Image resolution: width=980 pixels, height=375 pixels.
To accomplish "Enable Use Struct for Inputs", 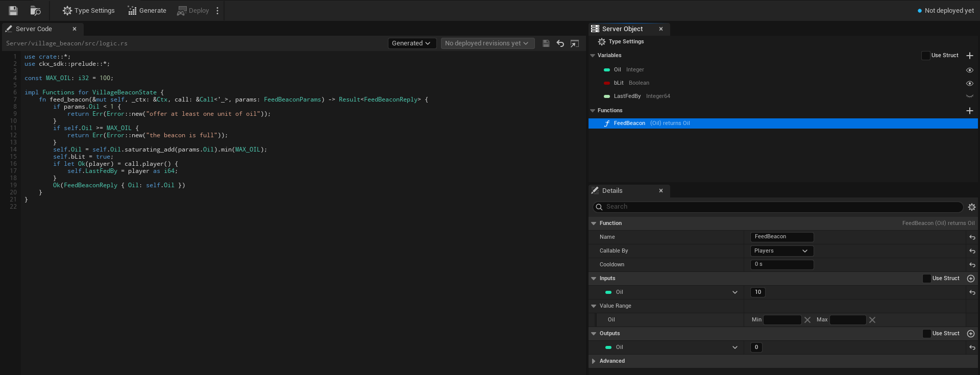I will click(x=927, y=279).
